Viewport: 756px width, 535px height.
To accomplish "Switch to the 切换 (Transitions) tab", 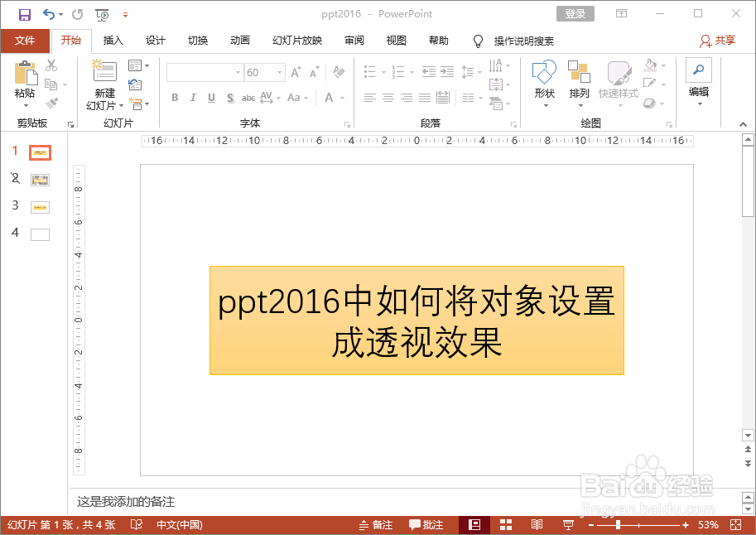I will coord(198,41).
